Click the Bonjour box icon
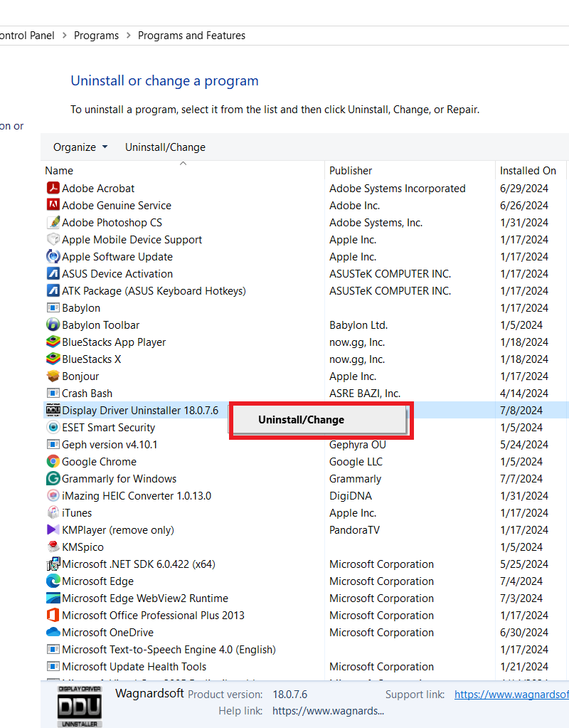This screenshot has height=728, width=569. (53, 376)
